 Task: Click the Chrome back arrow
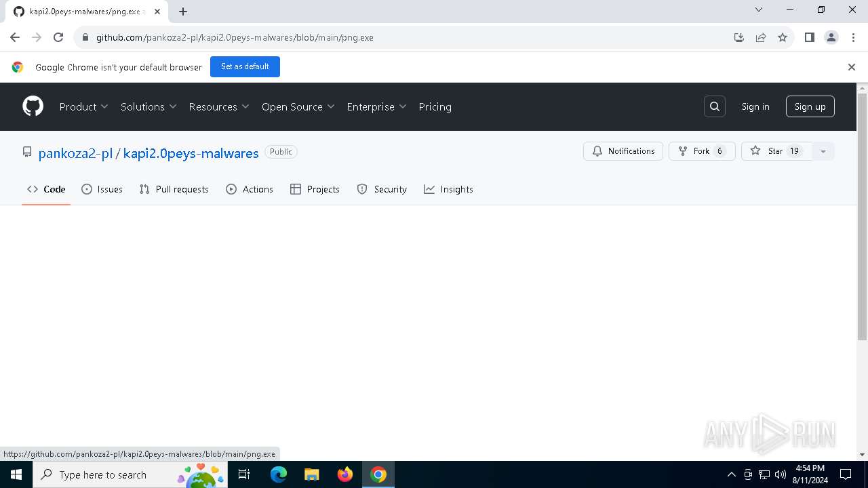point(15,37)
